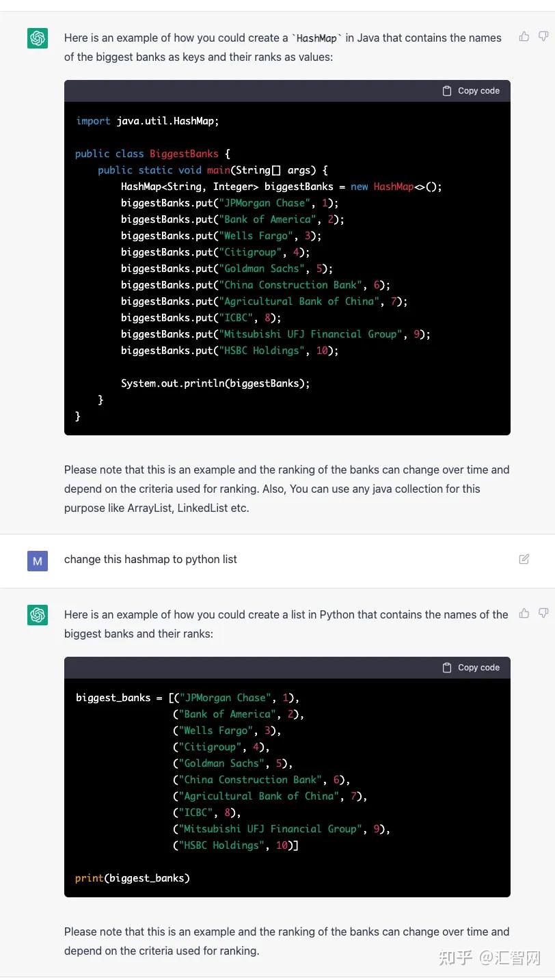Click the "HSBC Holdings" tuple in Python list
The image size is (555, 980).
[x=235, y=845]
